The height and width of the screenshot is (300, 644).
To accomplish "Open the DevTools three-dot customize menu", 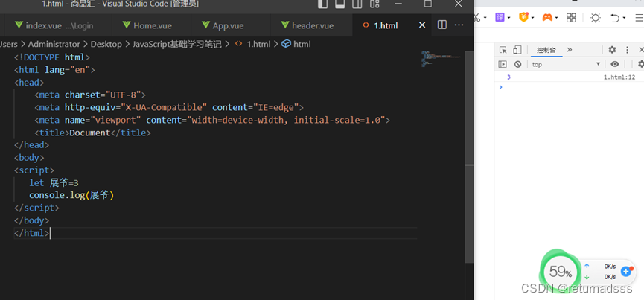I will [x=627, y=50].
